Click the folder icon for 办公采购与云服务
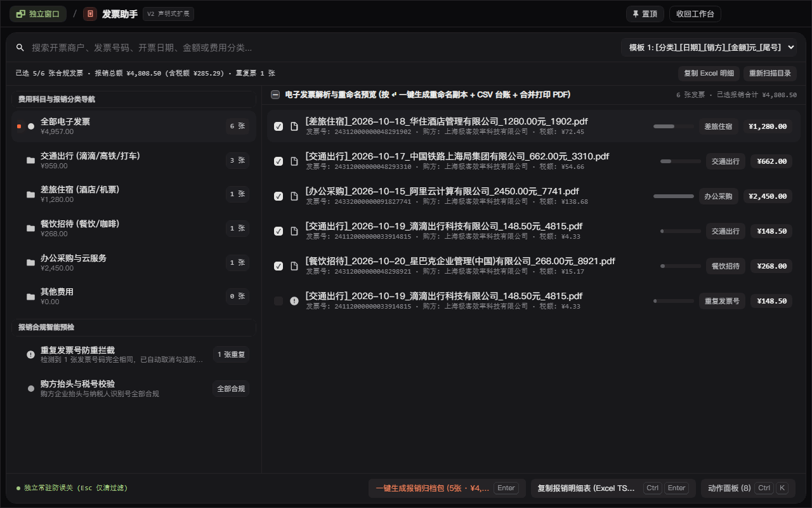 point(30,263)
